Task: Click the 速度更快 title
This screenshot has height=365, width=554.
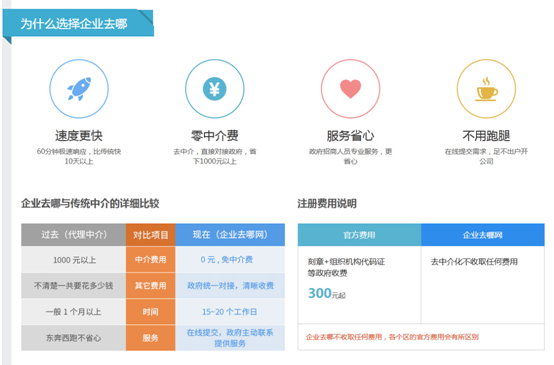Action: (79, 136)
